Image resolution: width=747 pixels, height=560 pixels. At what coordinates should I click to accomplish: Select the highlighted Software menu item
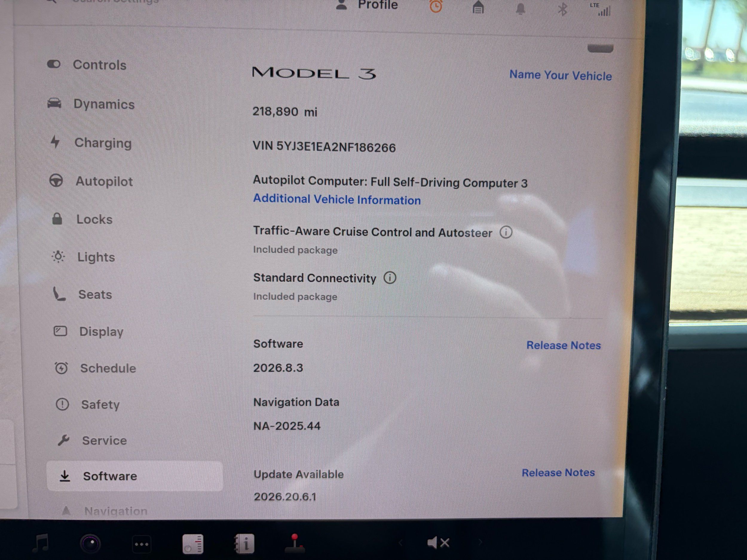pyautogui.click(x=135, y=476)
